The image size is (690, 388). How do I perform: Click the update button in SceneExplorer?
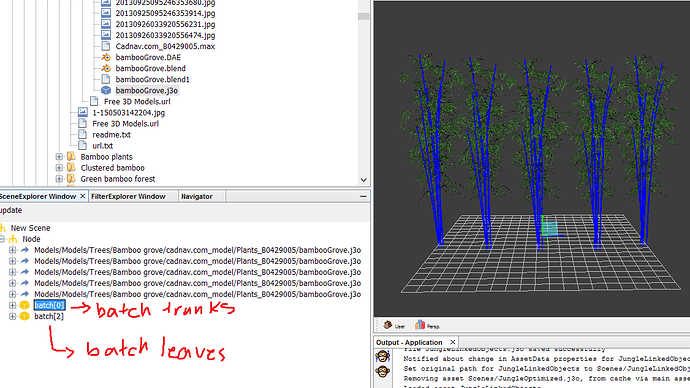coord(10,210)
